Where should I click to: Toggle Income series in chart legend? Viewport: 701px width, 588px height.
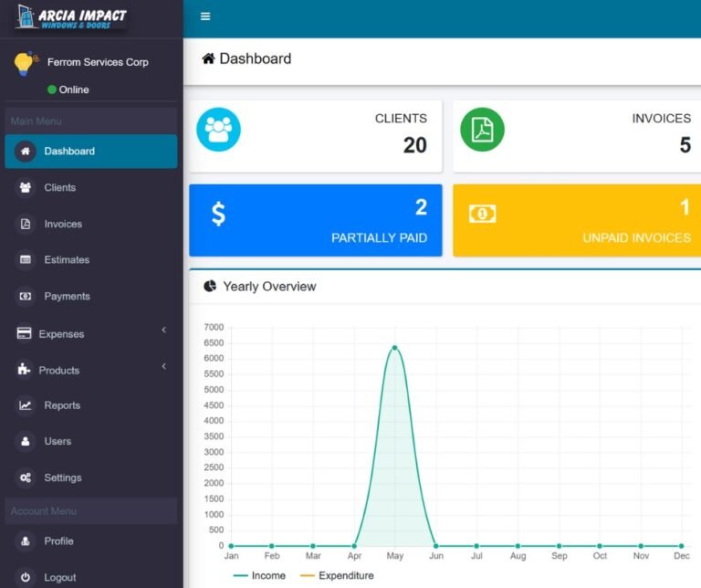point(259,575)
